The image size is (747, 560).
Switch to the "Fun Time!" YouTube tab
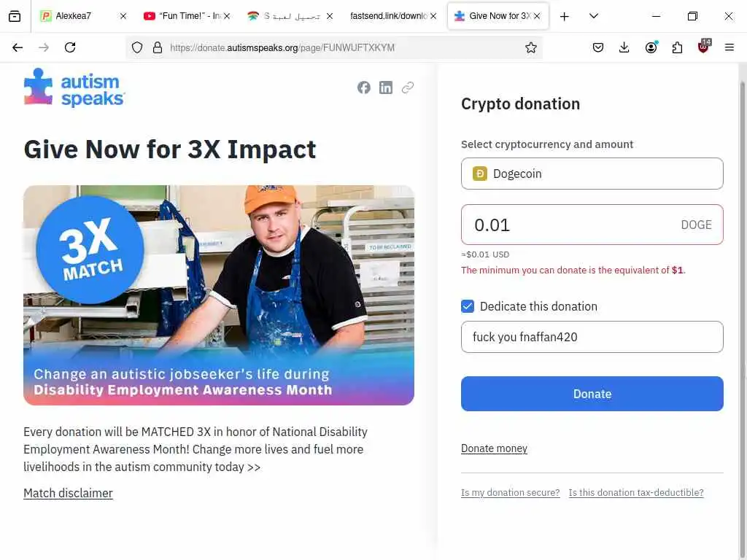(x=186, y=16)
